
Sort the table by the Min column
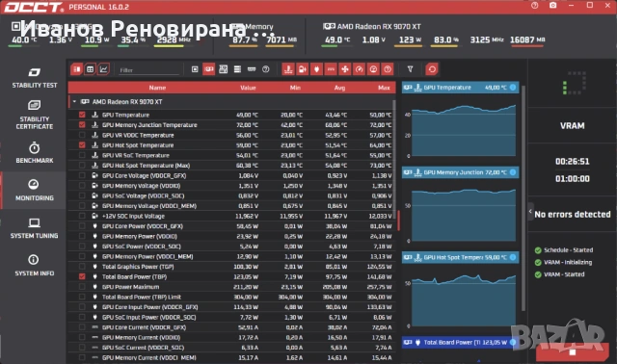pos(295,88)
